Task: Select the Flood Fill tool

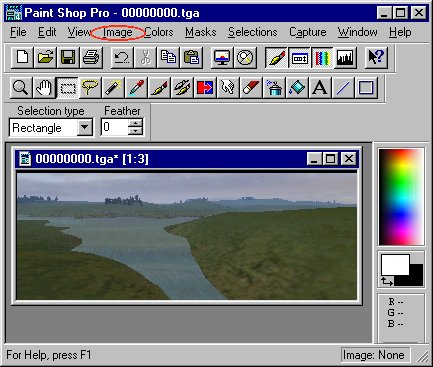Action: (297, 88)
